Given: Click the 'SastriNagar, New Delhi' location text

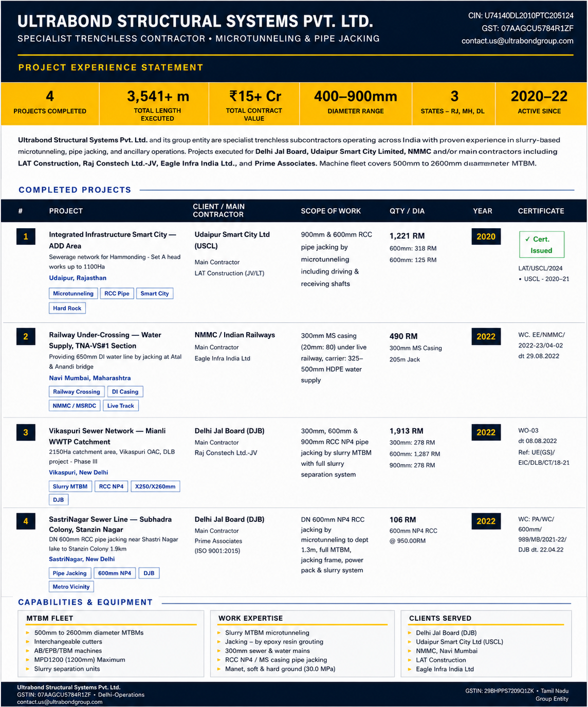Looking at the screenshot, I should [82, 559].
